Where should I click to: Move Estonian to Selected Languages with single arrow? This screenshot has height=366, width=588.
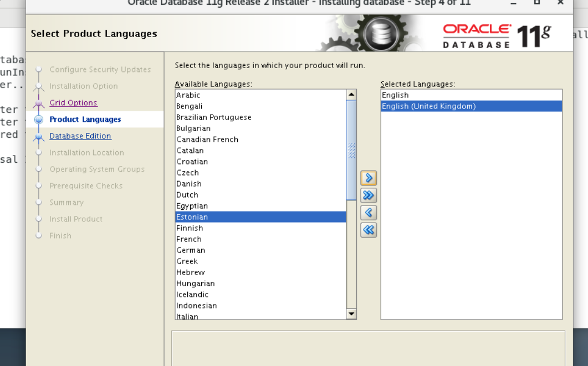click(x=369, y=178)
